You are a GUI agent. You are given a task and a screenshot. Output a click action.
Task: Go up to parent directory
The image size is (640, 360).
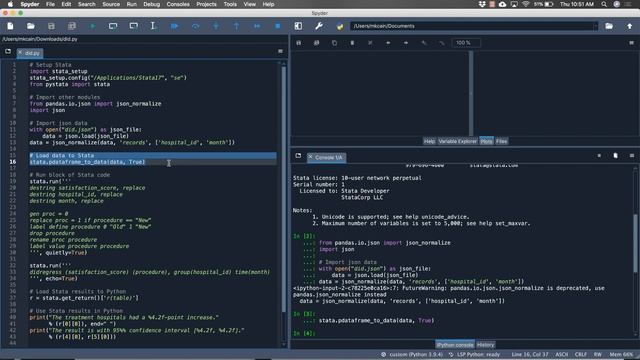pyautogui.click(x=629, y=26)
